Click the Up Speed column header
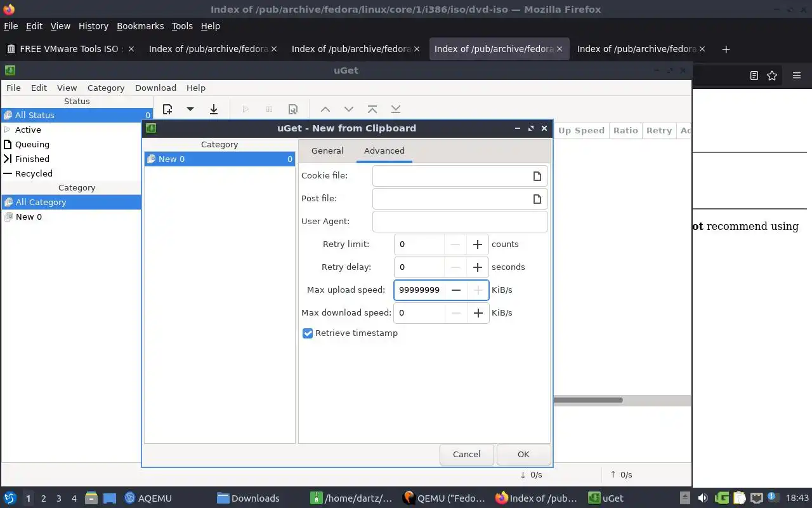The image size is (812, 508). (x=581, y=130)
